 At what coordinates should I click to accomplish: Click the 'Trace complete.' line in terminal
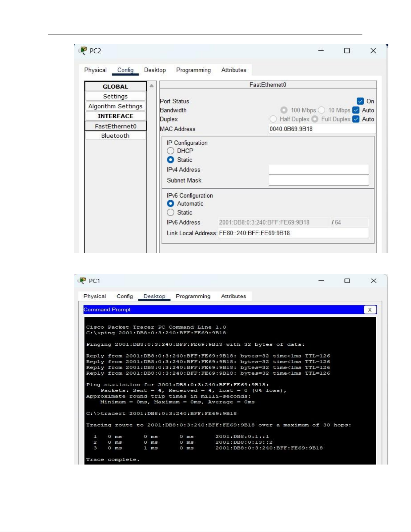[x=113, y=460]
